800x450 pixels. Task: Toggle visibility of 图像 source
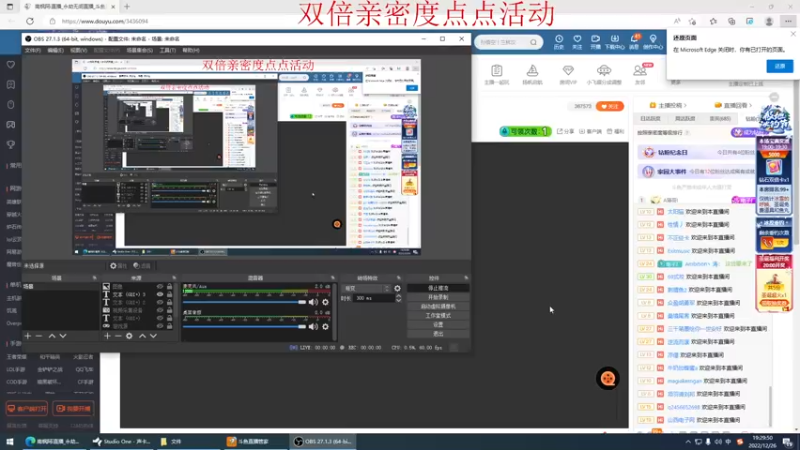click(x=160, y=287)
